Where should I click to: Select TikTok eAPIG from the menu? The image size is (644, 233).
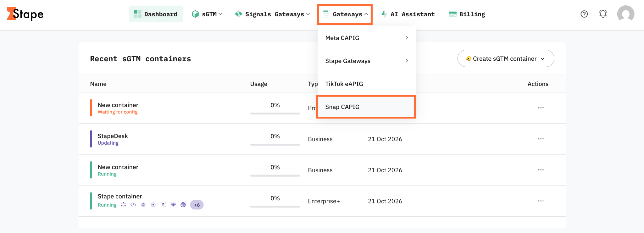pos(367,84)
